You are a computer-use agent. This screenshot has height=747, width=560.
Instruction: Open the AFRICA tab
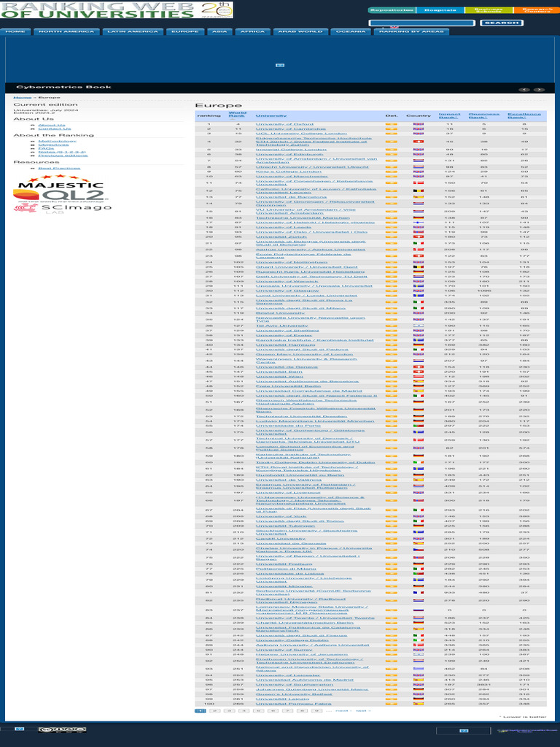coord(252,31)
